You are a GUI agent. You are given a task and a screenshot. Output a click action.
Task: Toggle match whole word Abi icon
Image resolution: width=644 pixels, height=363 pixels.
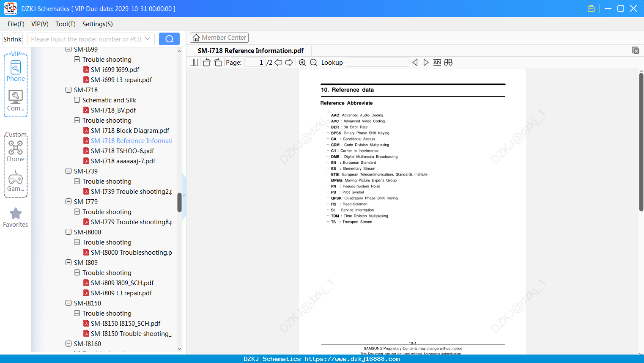coord(437,63)
